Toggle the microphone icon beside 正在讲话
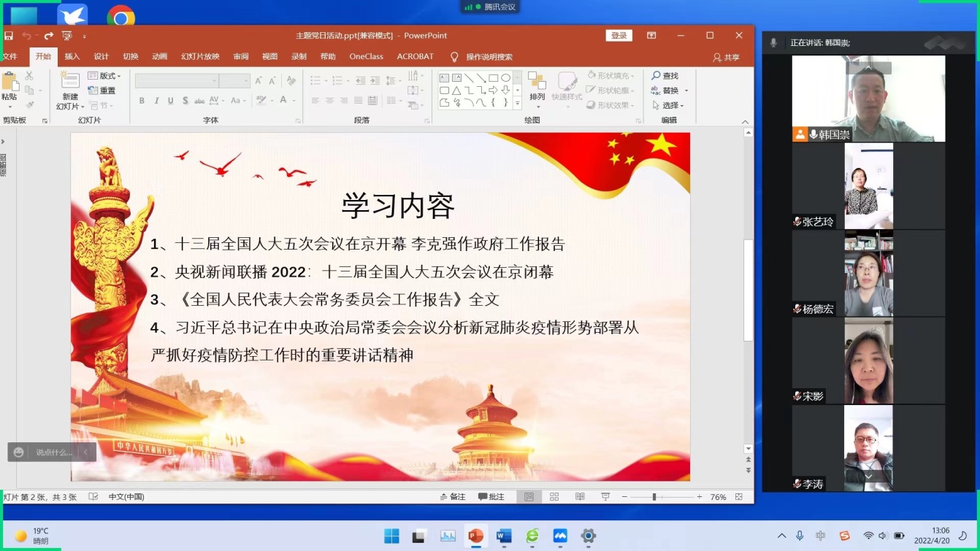 (773, 43)
